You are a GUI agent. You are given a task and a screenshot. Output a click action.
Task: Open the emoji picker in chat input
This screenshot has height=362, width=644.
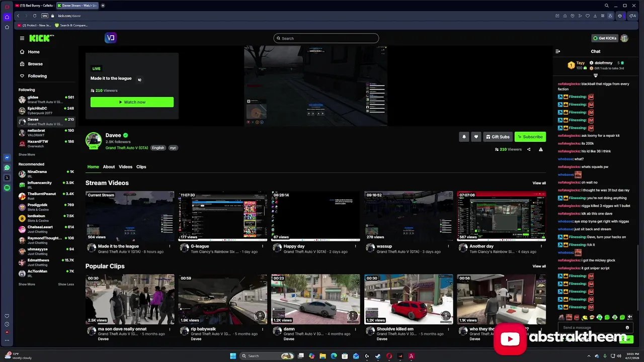click(627, 328)
